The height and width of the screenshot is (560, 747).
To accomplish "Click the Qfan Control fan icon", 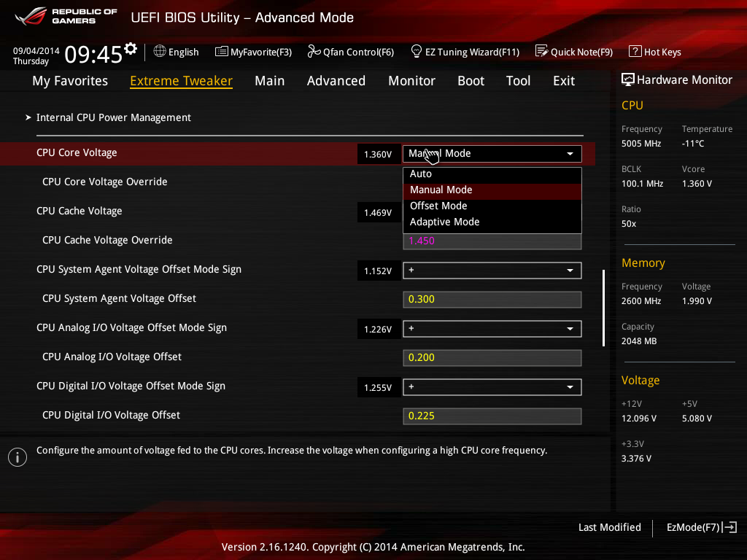I will point(314,51).
